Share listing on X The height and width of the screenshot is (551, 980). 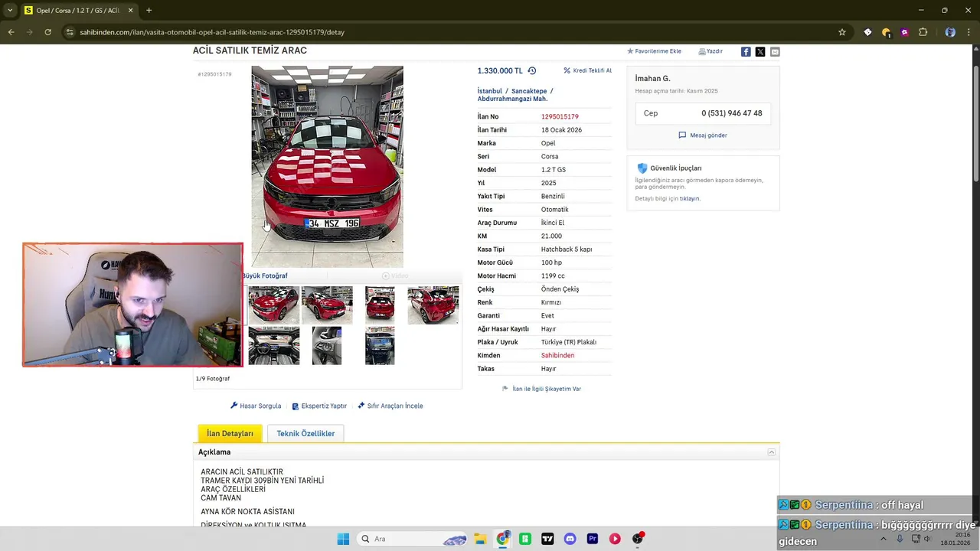coord(760,51)
